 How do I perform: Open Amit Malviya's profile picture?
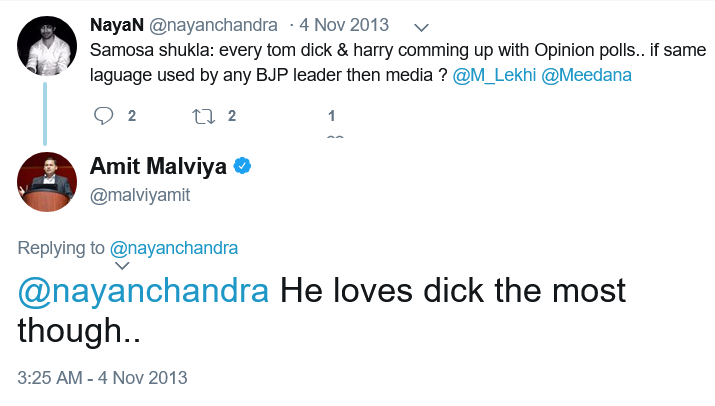pyautogui.click(x=47, y=182)
